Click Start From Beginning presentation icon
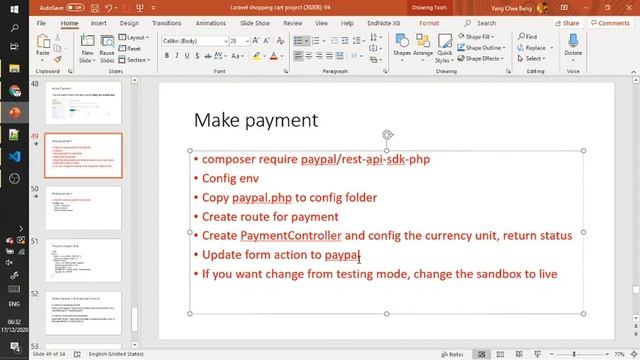640x360 pixels. point(140,8)
